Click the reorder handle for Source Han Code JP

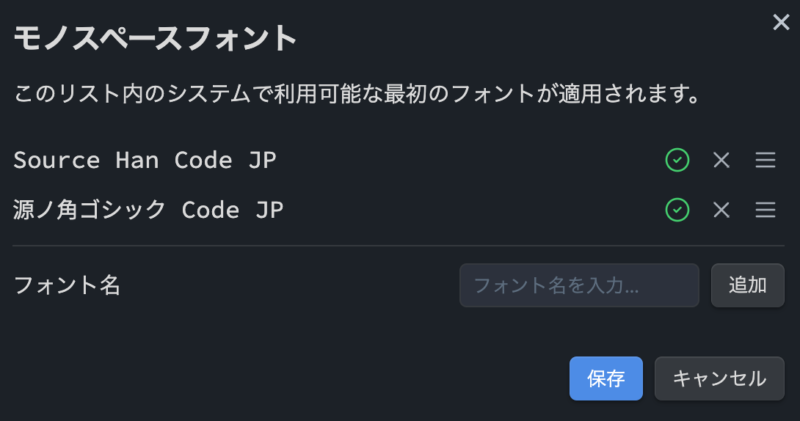[765, 160]
